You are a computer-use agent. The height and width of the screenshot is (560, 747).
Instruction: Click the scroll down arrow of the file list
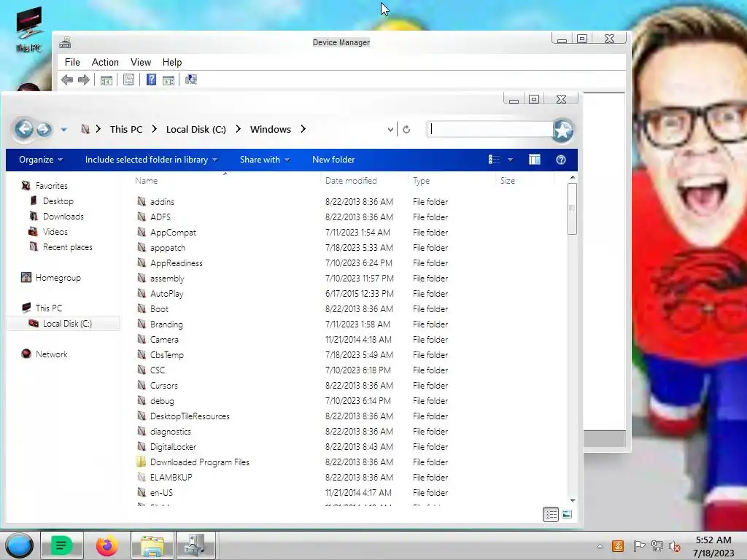(573, 500)
